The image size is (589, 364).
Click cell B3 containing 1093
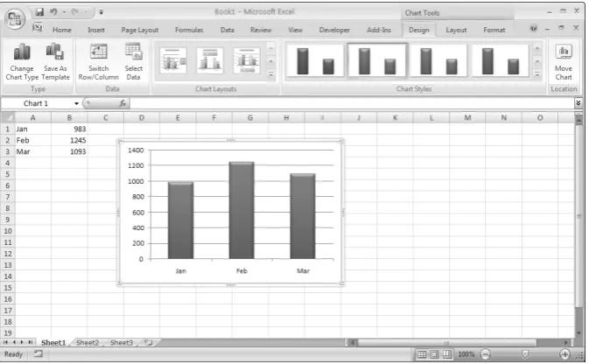(69, 151)
